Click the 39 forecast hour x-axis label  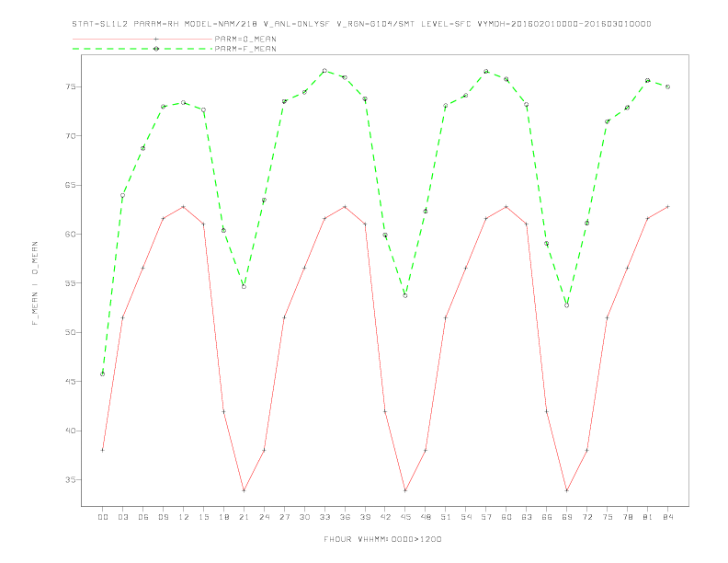tap(365, 517)
